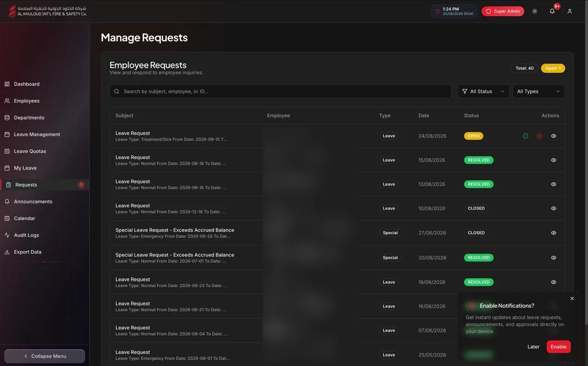Click the Super Admin role badge

503,11
